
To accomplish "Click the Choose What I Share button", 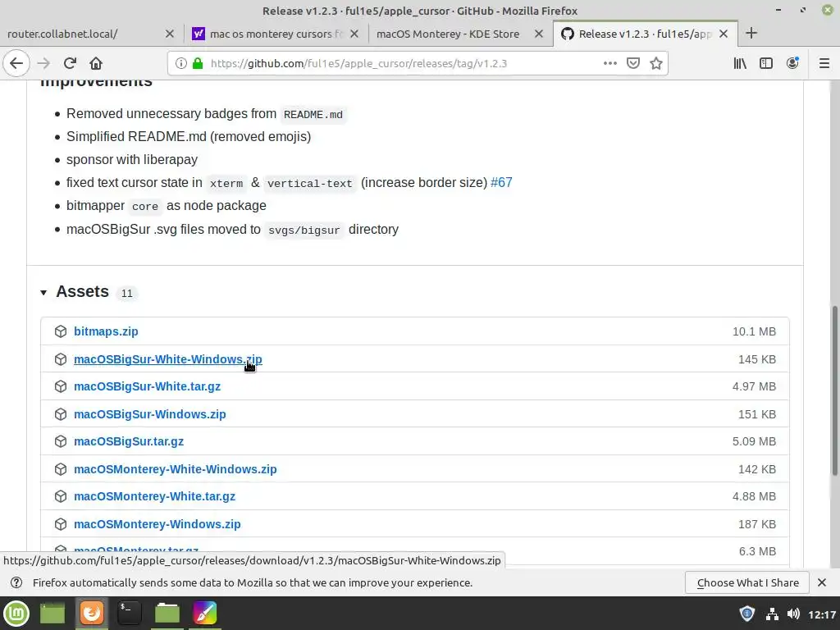I will tap(748, 583).
